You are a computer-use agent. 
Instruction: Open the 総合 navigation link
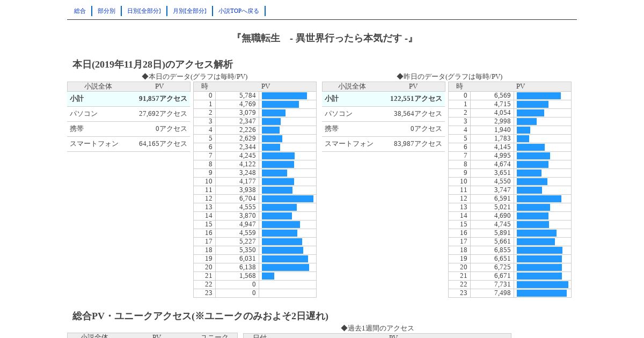80,11
